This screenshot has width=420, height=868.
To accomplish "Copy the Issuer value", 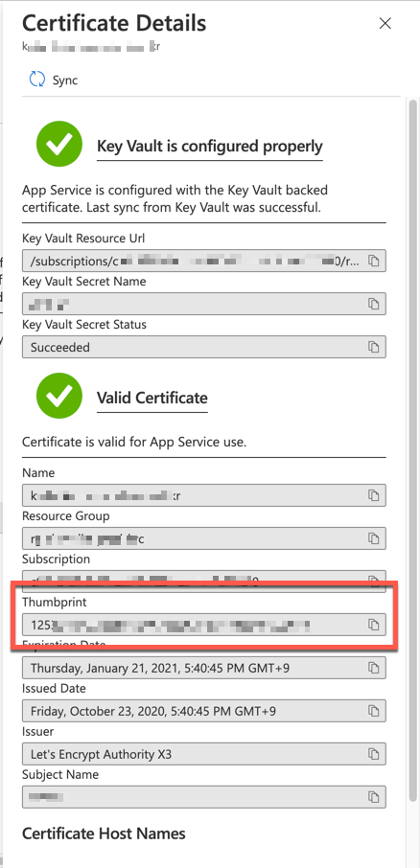I will pyautogui.click(x=373, y=754).
